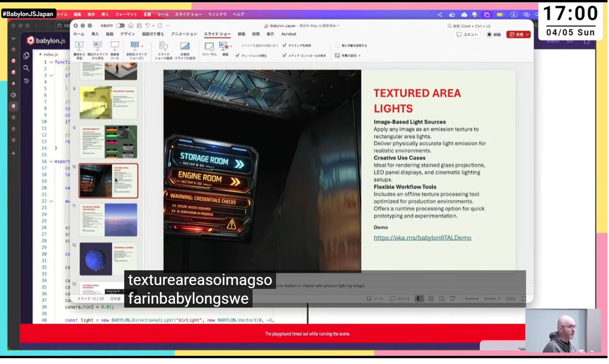Start the rehearsal timer icon
609x364 pixels.
coord(209,46)
